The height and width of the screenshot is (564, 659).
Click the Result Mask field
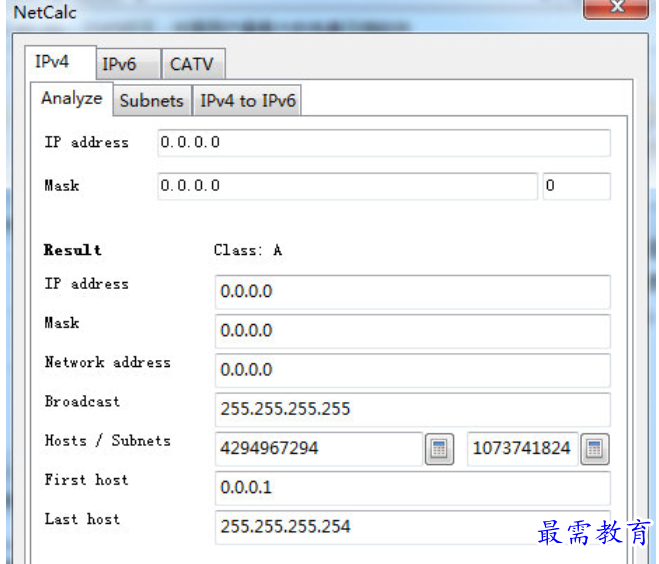(413, 331)
